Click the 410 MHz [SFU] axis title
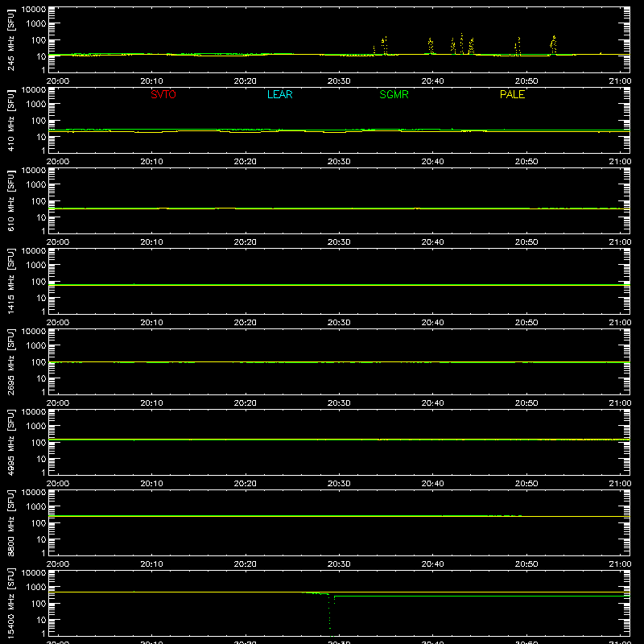 tap(10, 120)
